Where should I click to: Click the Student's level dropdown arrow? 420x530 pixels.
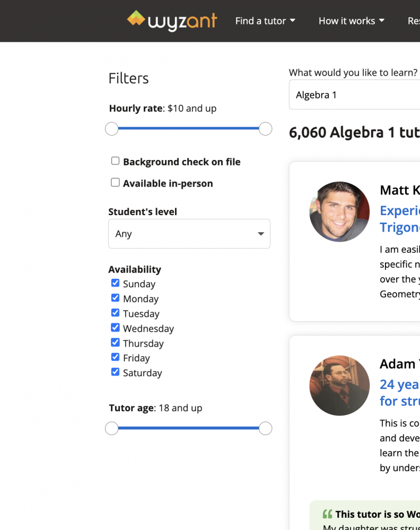[260, 234]
